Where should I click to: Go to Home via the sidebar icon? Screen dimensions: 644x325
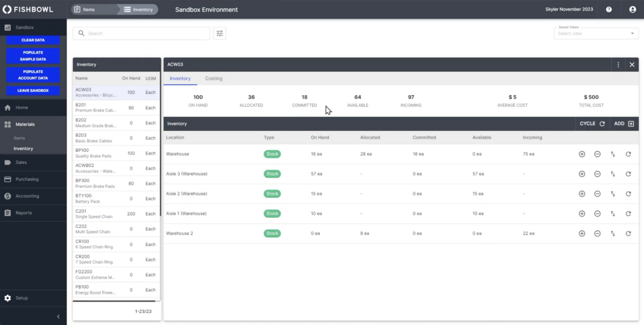click(7, 107)
